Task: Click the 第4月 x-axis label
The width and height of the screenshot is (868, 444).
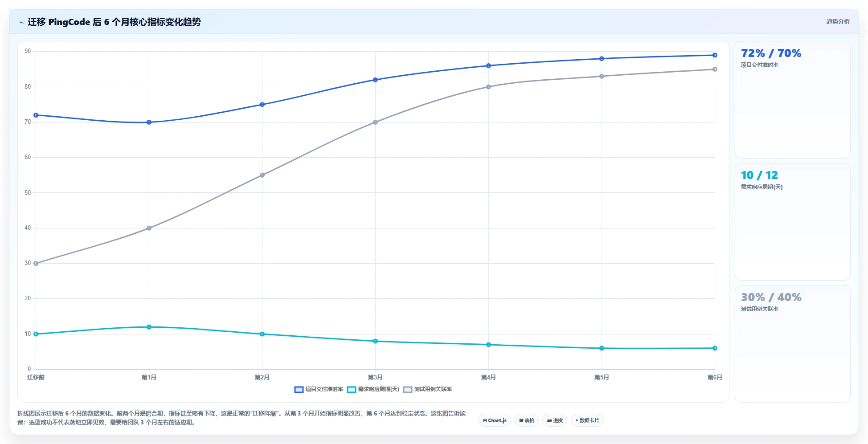Action: [x=489, y=378]
